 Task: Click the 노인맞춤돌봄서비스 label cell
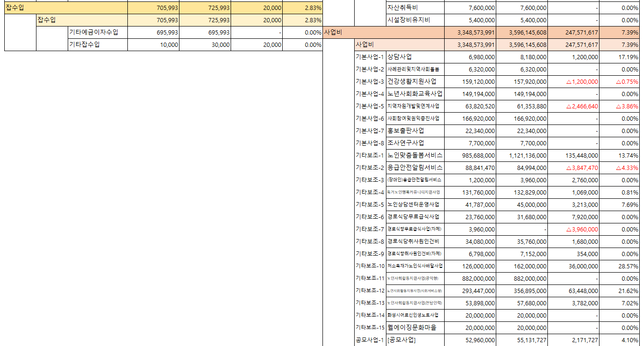click(x=415, y=156)
